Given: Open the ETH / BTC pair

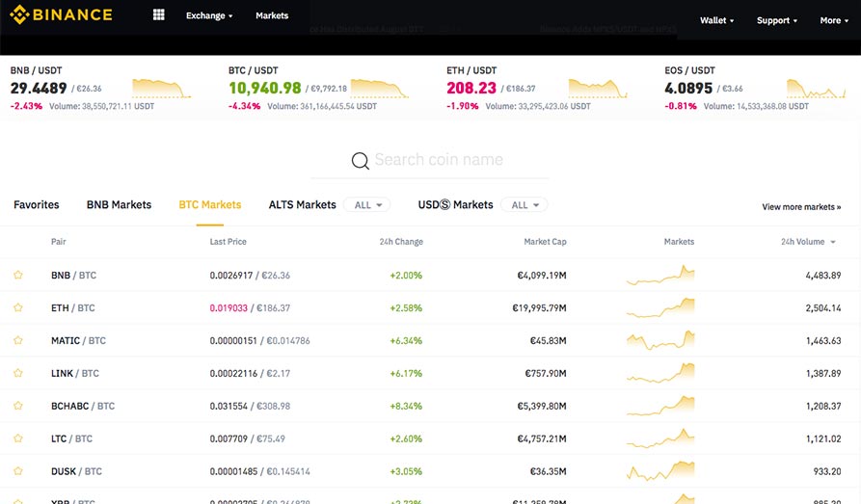Looking at the screenshot, I should [73, 308].
